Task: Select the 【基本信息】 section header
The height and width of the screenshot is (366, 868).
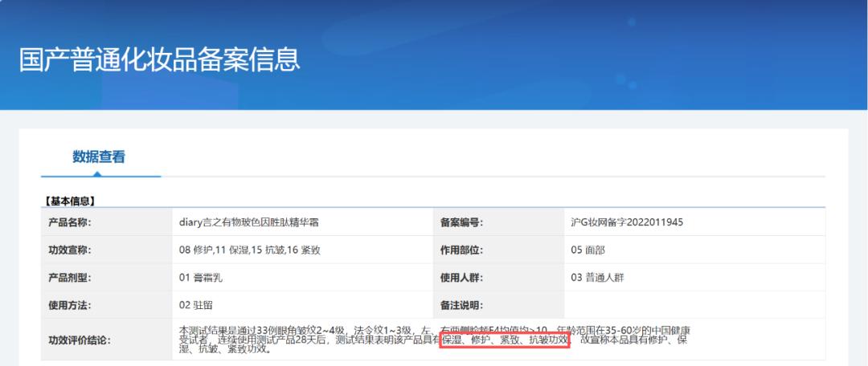Action: [x=69, y=201]
